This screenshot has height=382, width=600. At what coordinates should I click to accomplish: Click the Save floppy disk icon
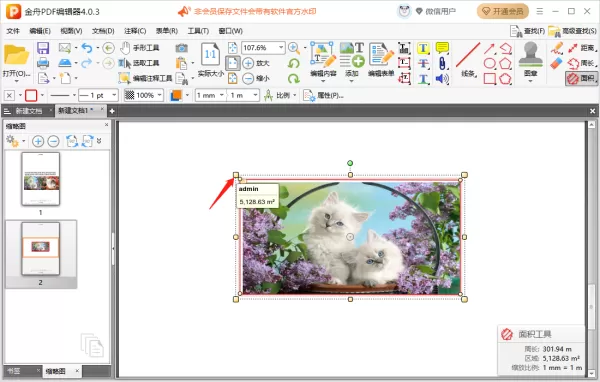(43, 48)
